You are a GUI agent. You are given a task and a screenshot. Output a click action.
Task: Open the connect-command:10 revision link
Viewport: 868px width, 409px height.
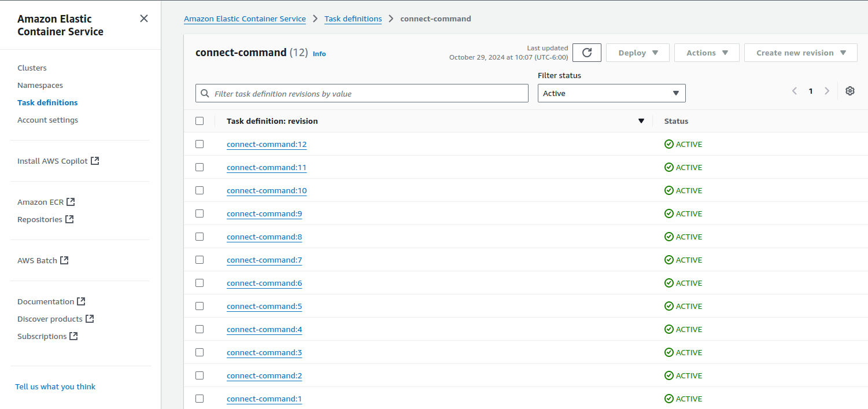coord(267,190)
